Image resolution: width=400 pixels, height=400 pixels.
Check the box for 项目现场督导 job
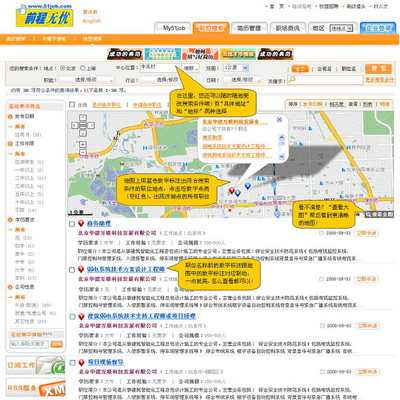[72, 363]
